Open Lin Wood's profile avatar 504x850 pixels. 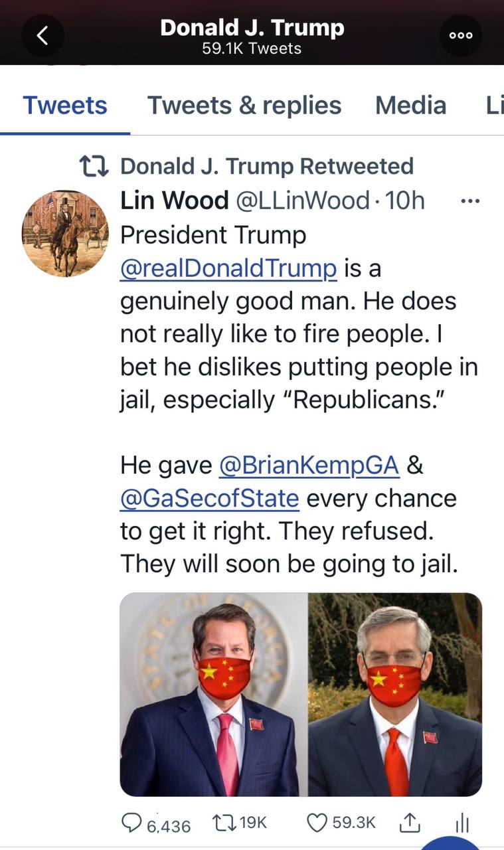point(65,233)
